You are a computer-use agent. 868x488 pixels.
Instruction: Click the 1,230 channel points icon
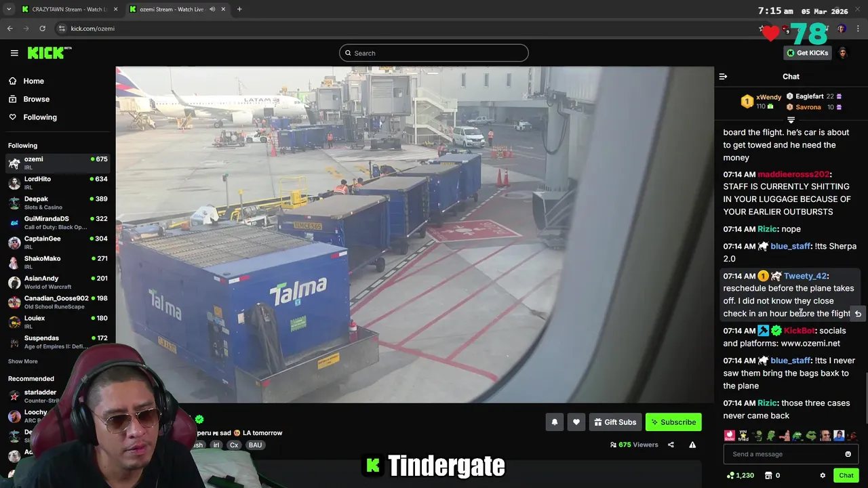click(x=730, y=476)
